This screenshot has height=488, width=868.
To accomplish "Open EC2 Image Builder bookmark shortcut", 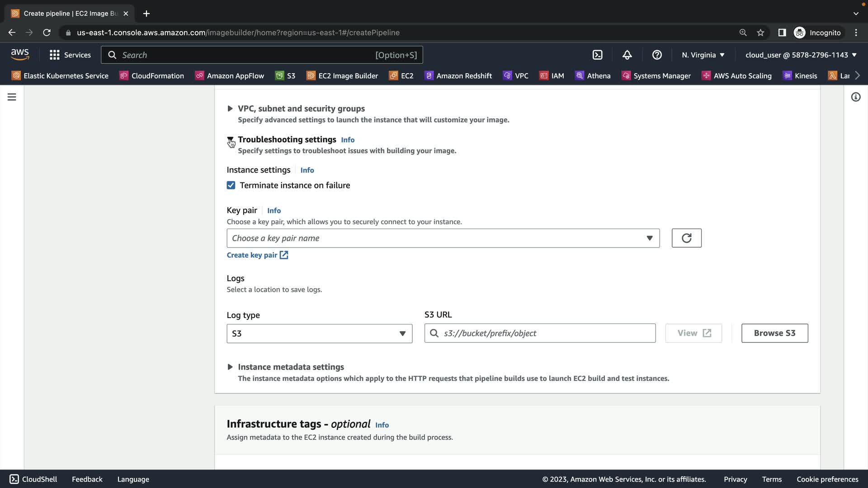I will (x=342, y=76).
